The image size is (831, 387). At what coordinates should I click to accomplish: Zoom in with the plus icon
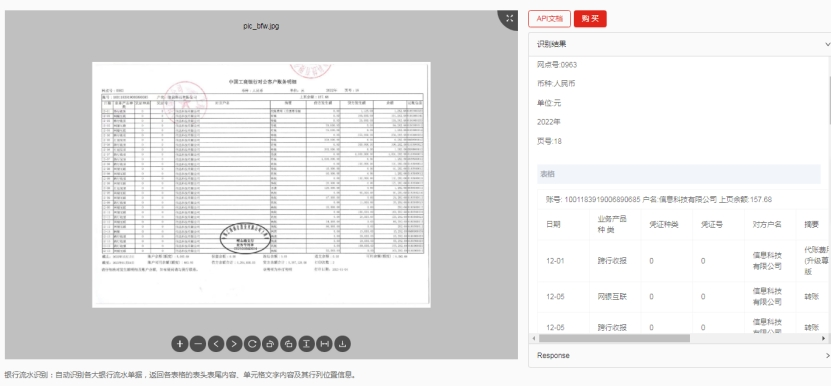(180, 344)
